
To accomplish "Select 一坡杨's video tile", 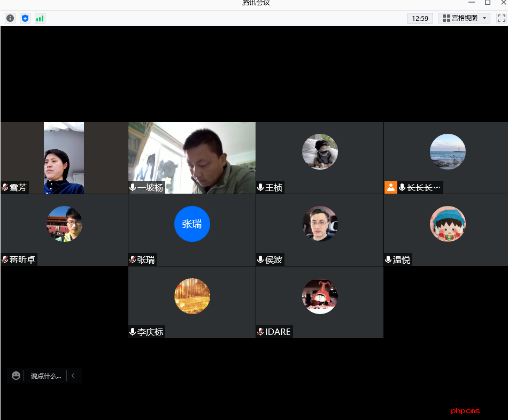I will coord(192,158).
